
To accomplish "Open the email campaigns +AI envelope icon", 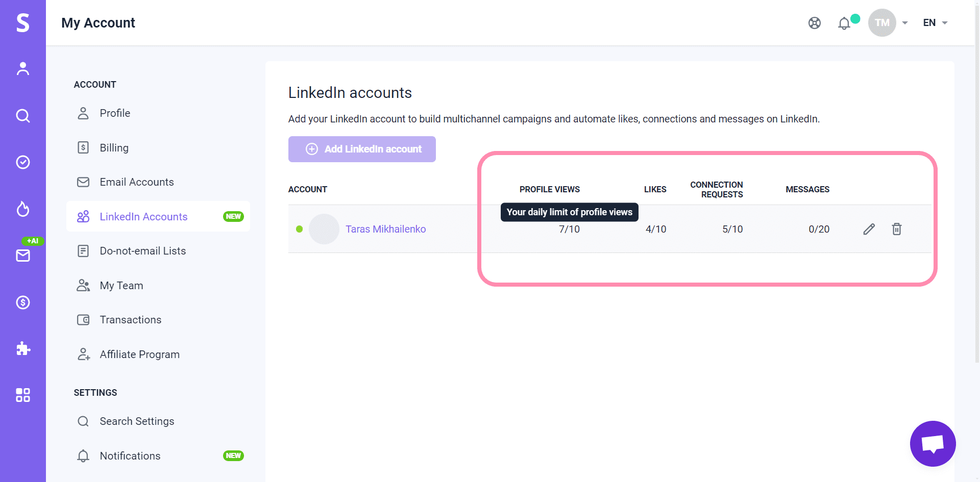I will click(23, 255).
